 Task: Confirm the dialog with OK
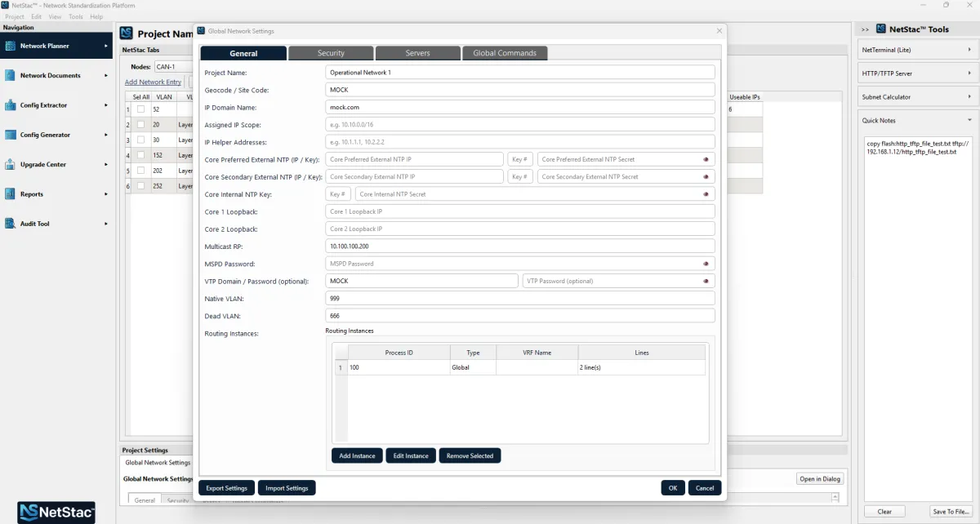pyautogui.click(x=673, y=488)
